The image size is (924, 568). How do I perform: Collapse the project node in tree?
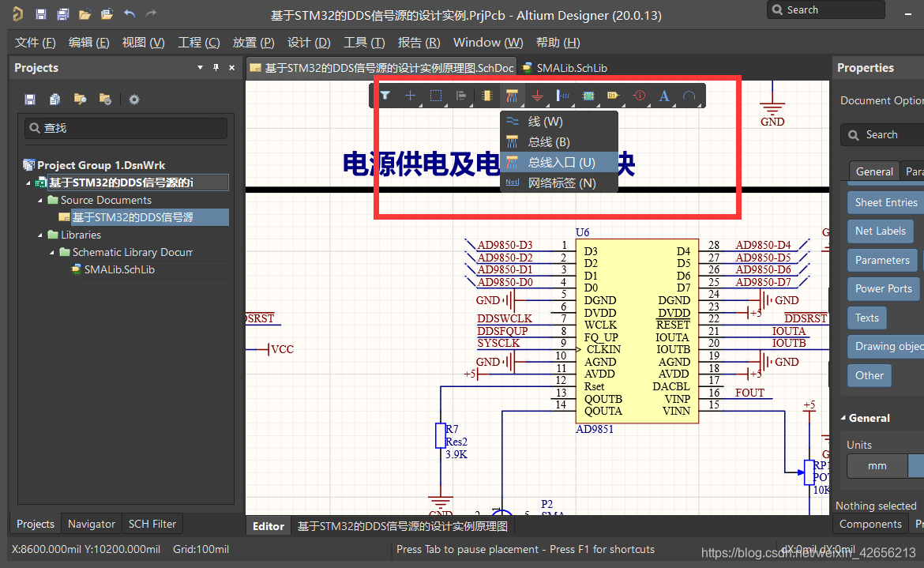28,183
